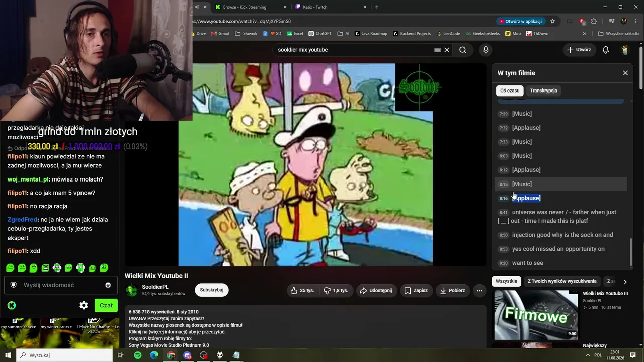Open the 'Wielki Mix Youtube III' thumbnail

(536, 315)
